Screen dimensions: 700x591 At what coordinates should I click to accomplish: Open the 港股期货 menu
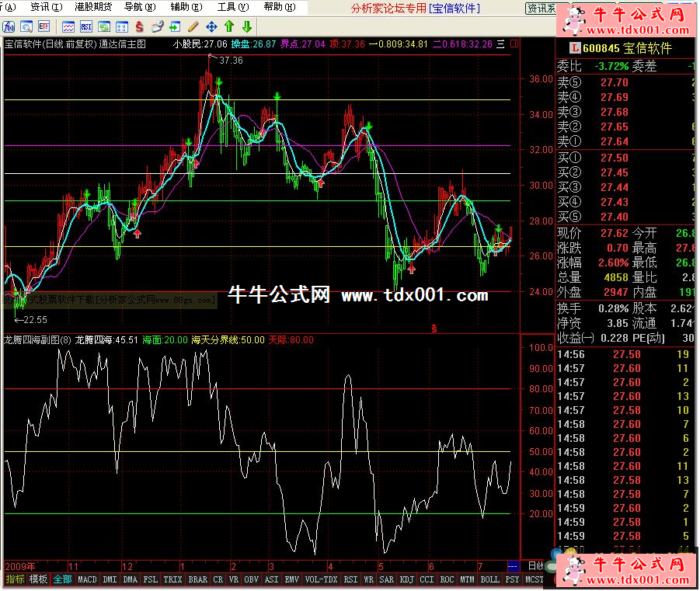coord(93,7)
